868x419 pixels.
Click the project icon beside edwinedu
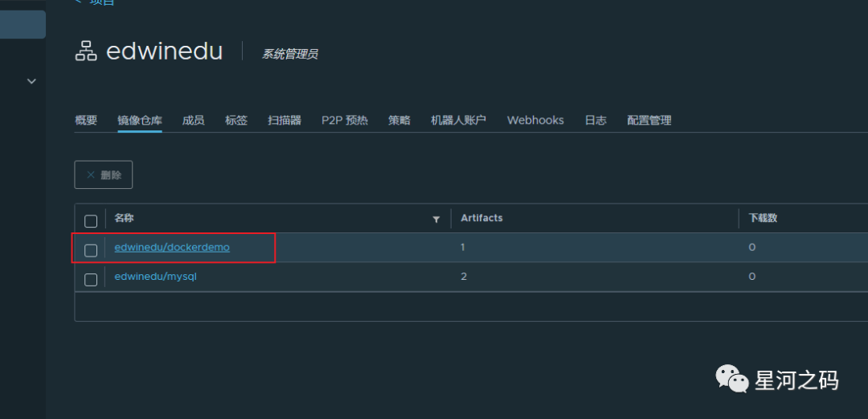pos(85,52)
